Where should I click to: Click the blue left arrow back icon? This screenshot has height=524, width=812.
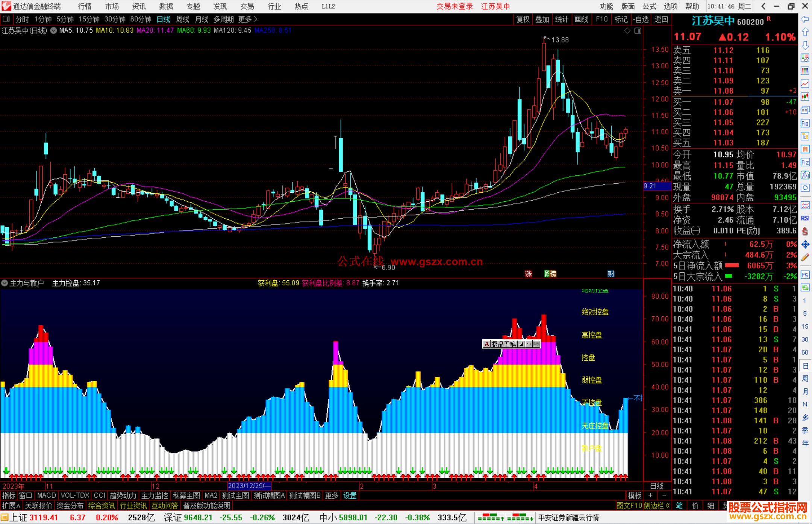click(805, 19)
